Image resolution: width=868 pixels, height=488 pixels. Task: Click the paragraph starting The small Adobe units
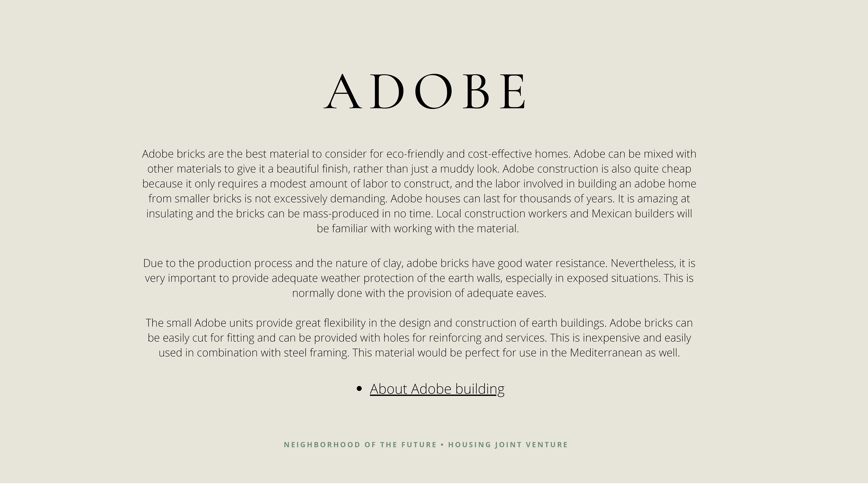pos(419,338)
